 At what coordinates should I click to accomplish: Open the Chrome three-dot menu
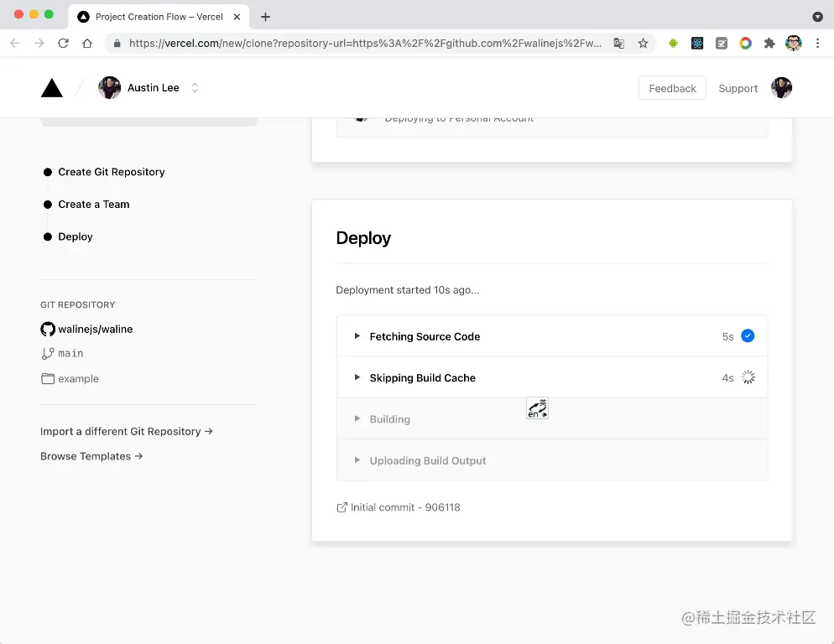817,43
